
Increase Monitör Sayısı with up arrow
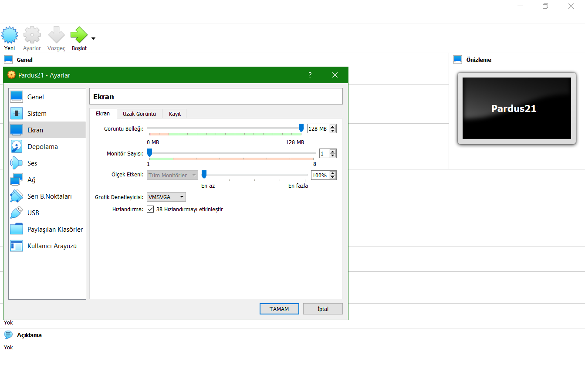tap(333, 152)
